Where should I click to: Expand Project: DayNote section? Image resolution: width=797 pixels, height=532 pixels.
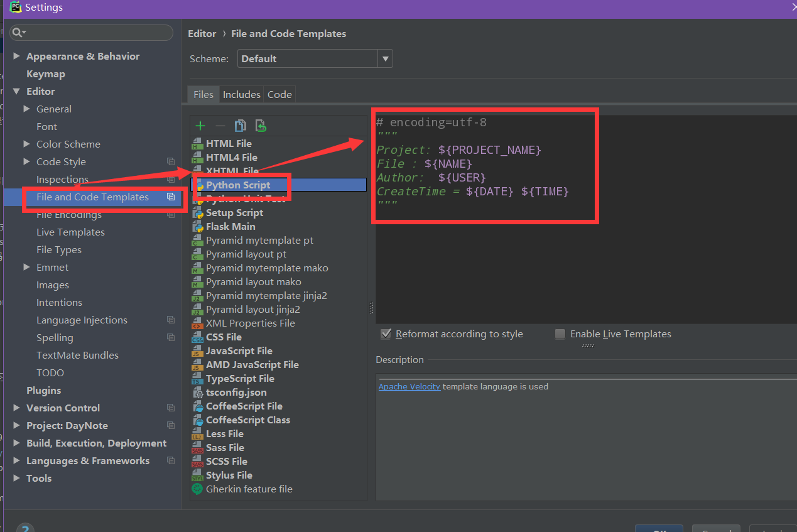pos(16,425)
